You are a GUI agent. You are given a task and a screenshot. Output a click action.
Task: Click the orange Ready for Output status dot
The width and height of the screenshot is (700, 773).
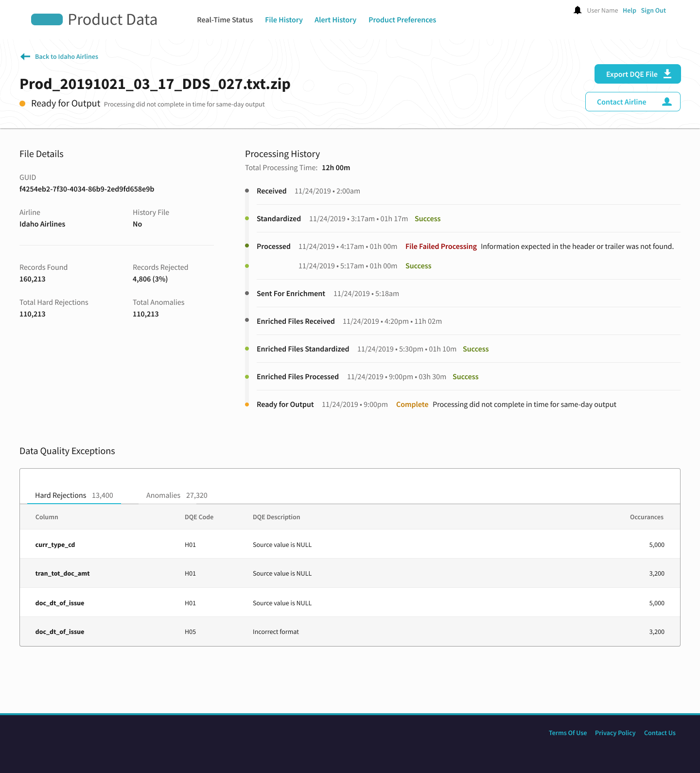22,104
